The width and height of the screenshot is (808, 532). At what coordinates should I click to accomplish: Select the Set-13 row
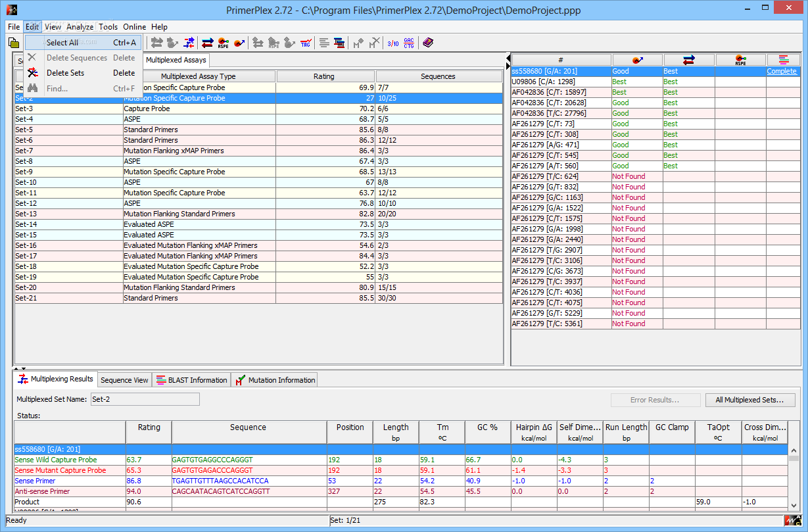[x=258, y=214]
